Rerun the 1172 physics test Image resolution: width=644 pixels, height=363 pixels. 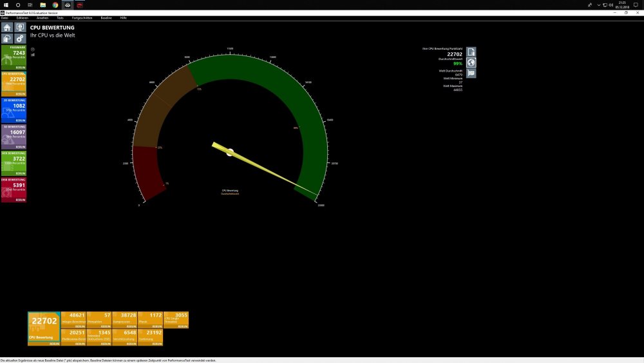[x=157, y=326]
